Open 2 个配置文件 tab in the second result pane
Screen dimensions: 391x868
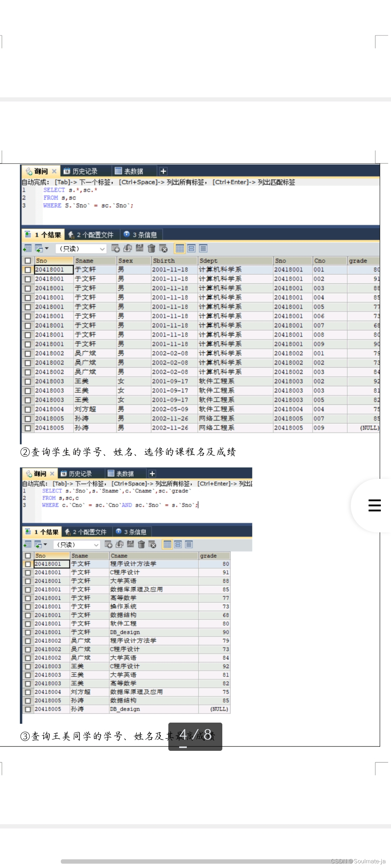86,532
